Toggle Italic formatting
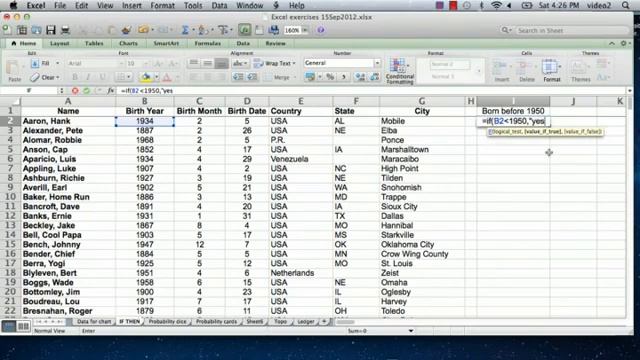 tap(88, 77)
